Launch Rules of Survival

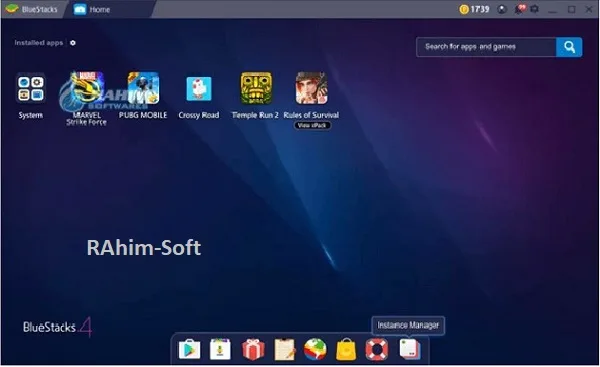point(311,88)
